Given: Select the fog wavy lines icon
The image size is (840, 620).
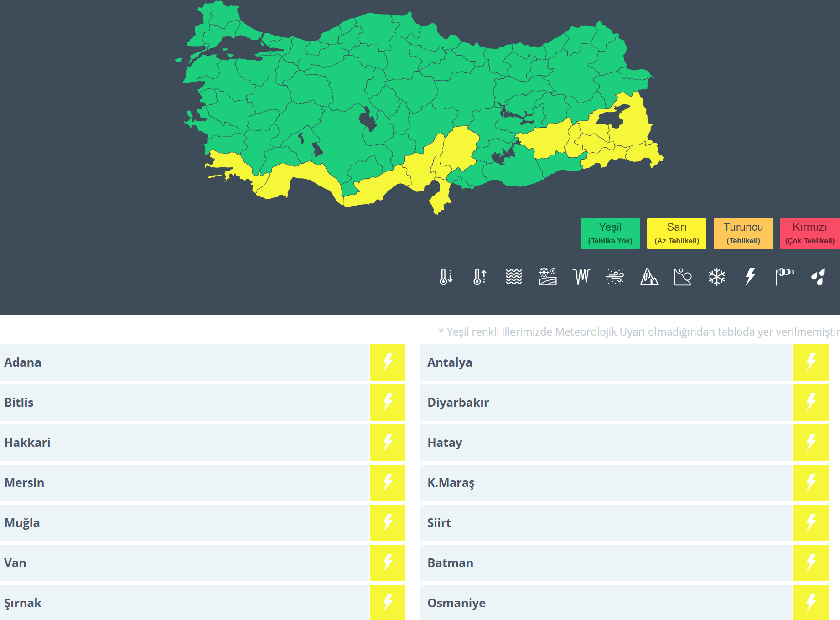Looking at the screenshot, I should [x=513, y=277].
